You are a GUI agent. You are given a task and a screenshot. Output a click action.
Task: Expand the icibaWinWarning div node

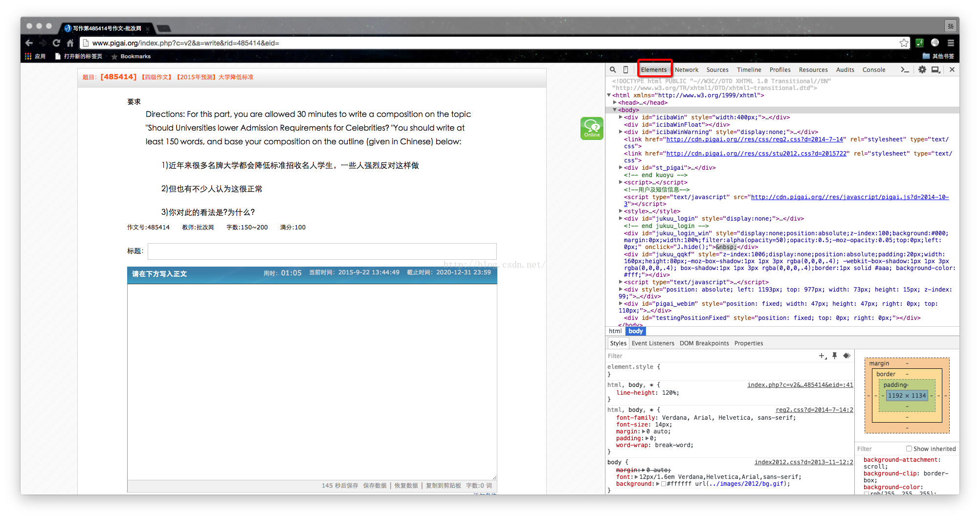[x=621, y=132]
